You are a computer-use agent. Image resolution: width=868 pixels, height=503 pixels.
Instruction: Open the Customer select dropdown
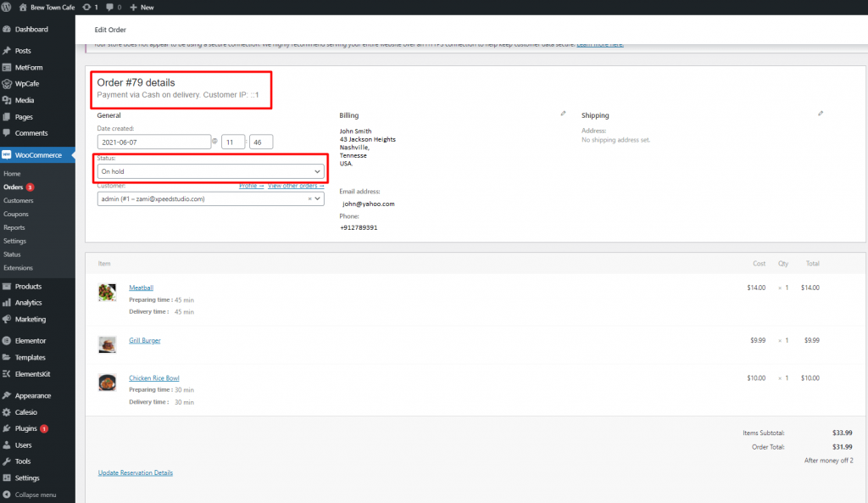210,198
